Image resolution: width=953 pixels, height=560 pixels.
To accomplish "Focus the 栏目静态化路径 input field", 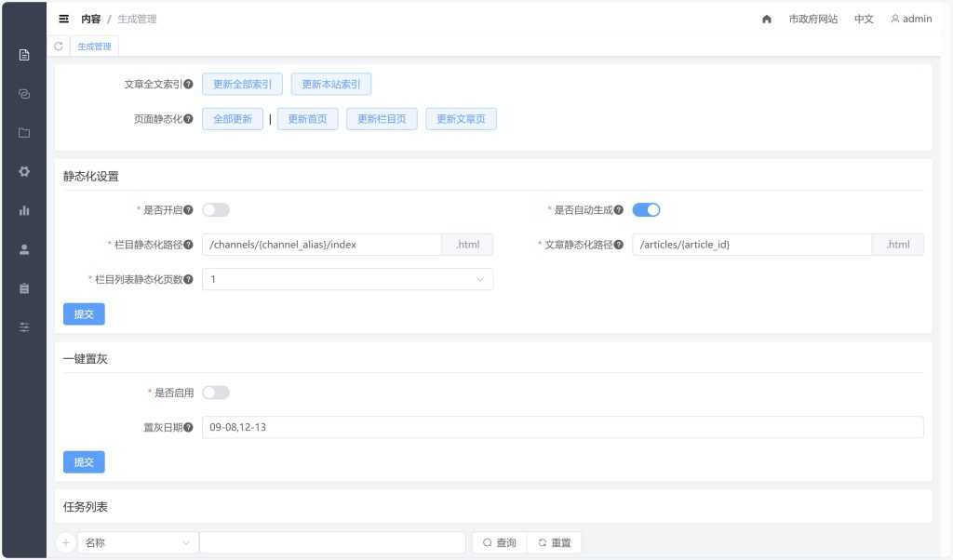I will 322,245.
